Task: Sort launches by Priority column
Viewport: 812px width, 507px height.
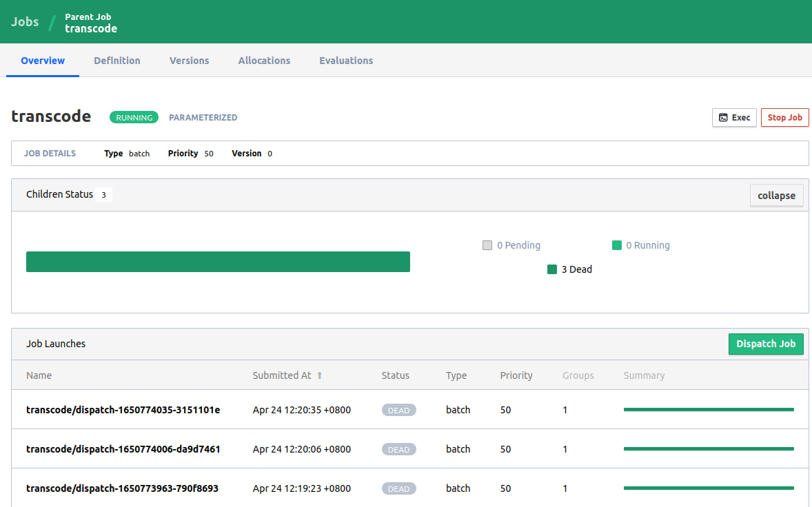Action: tap(516, 375)
